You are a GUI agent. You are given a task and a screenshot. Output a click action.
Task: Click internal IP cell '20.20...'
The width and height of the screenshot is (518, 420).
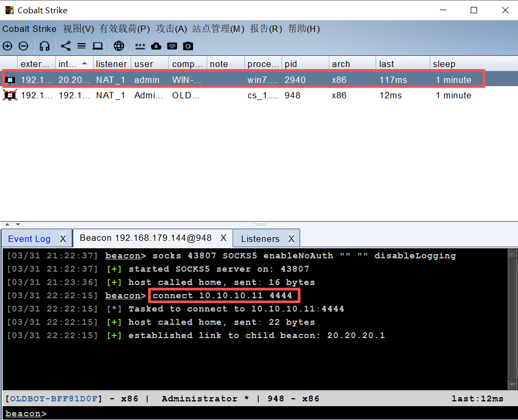pyautogui.click(x=74, y=80)
